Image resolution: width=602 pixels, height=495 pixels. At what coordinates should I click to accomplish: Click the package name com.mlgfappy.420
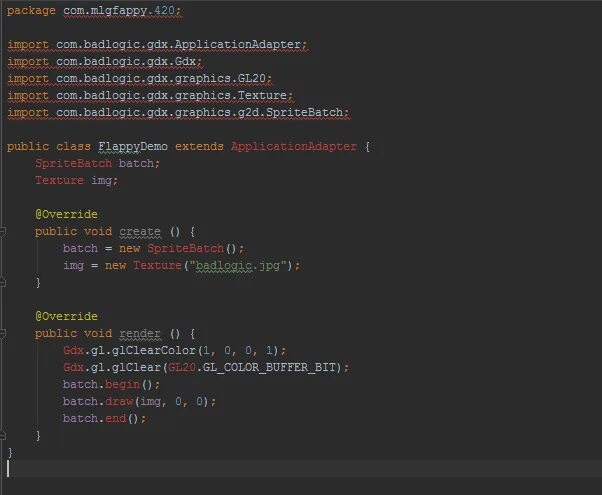119,10
